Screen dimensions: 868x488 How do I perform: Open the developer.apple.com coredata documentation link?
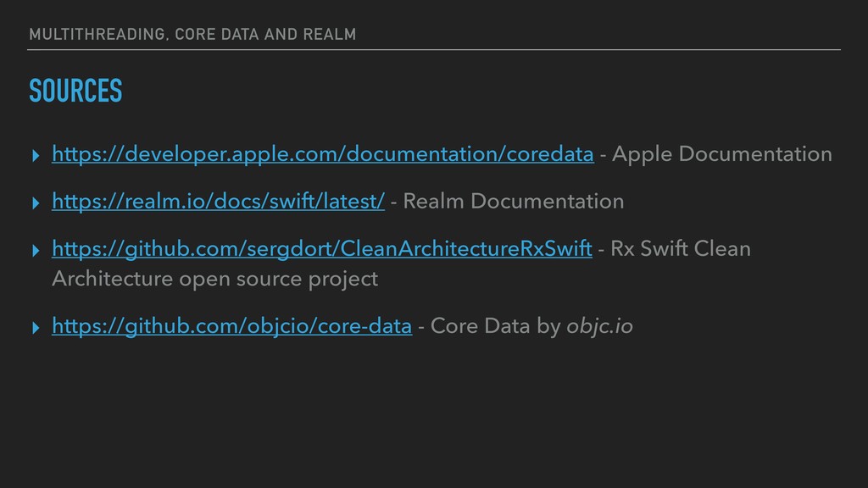[323, 154]
